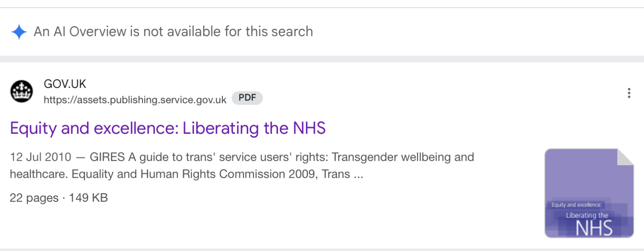Click the crown logo beside GOV.UK
The image size is (644, 251).
click(22, 91)
